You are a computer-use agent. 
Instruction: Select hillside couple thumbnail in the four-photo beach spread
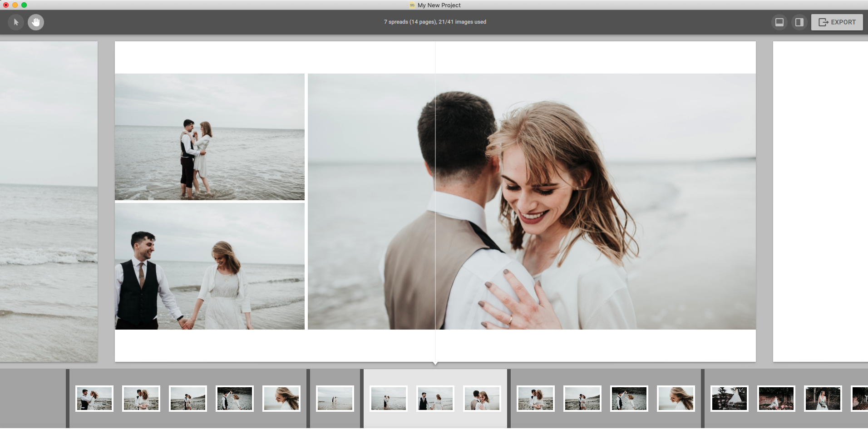tap(582, 399)
